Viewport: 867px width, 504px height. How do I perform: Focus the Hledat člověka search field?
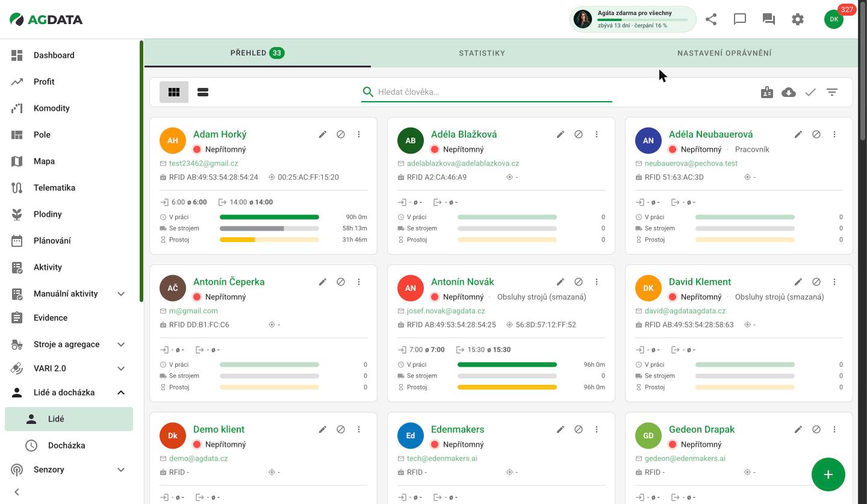tap(486, 92)
